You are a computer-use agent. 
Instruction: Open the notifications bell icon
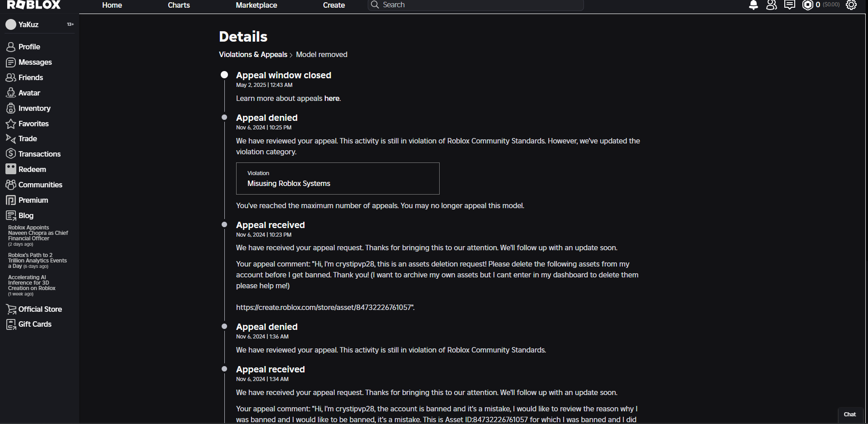[753, 5]
